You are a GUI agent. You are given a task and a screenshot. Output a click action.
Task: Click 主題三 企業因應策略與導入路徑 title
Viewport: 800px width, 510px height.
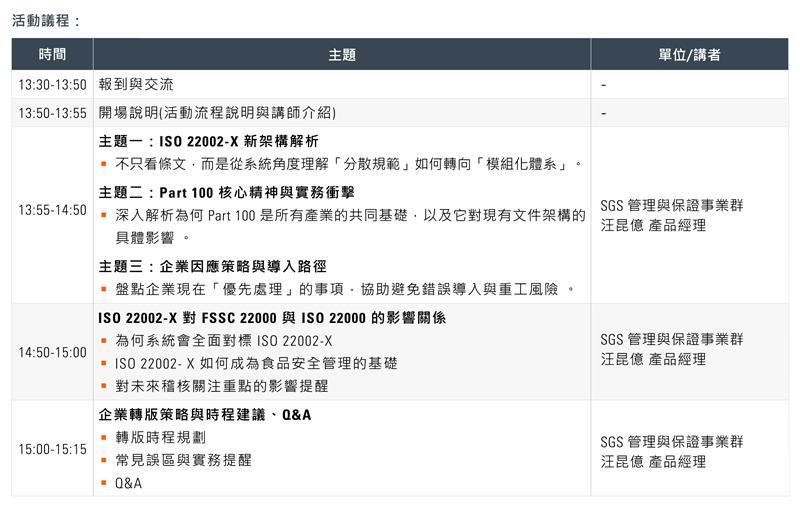pyautogui.click(x=213, y=266)
